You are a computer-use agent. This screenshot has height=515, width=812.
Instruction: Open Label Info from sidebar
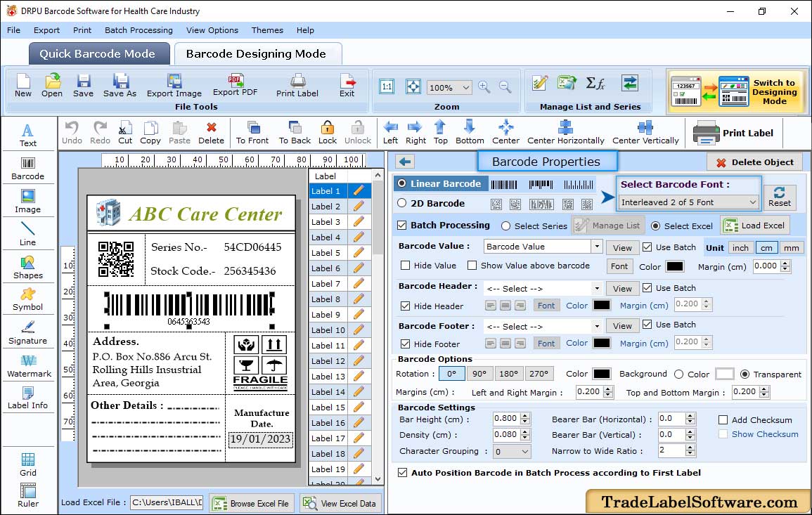(x=28, y=398)
